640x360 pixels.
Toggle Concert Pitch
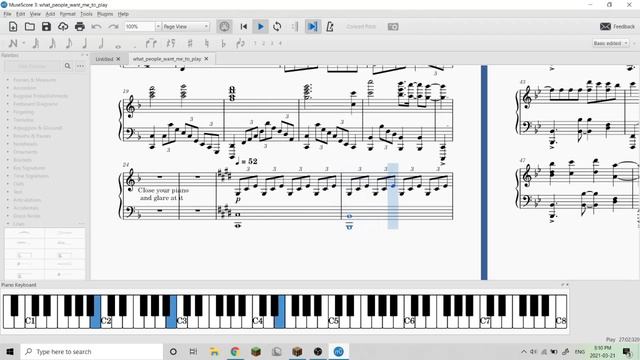361,27
